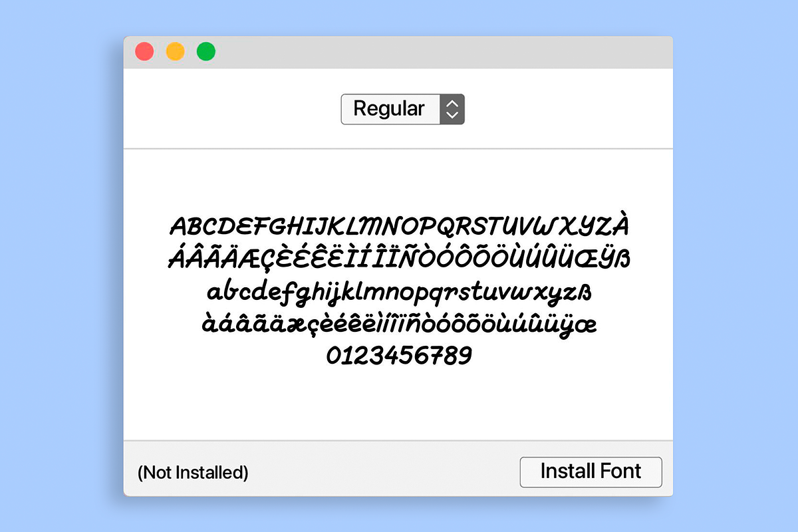Click the uppercase alphabet preview line starting ABCDEFG
The width and height of the screenshot is (798, 532).
click(399, 226)
